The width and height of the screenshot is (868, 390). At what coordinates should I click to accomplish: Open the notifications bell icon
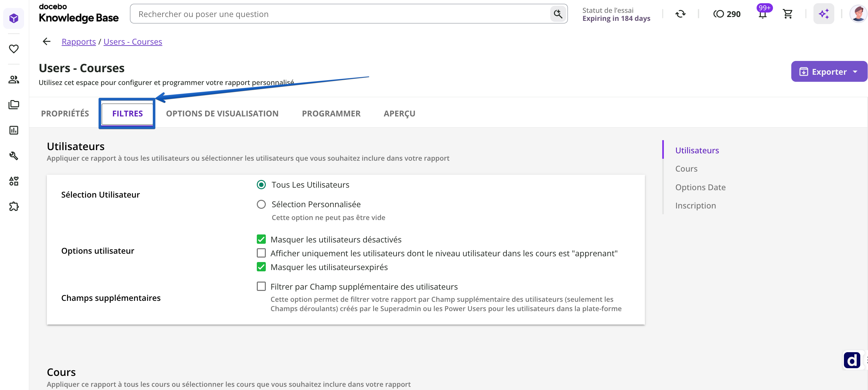coord(762,14)
